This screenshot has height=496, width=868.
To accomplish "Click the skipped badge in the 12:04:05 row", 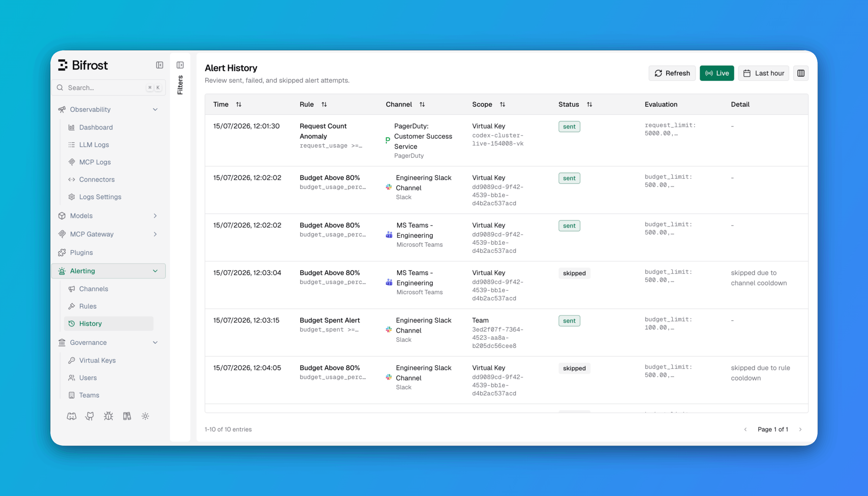I will (x=574, y=368).
